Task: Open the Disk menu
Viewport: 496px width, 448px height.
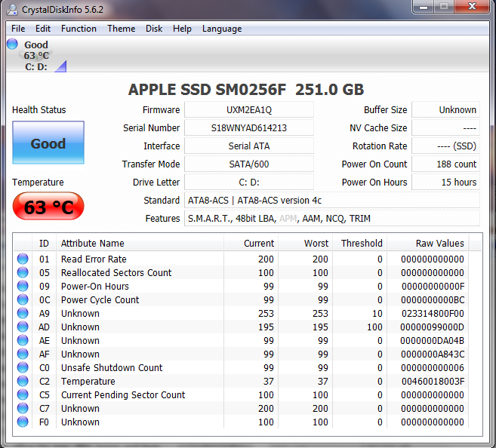Action: [x=154, y=29]
